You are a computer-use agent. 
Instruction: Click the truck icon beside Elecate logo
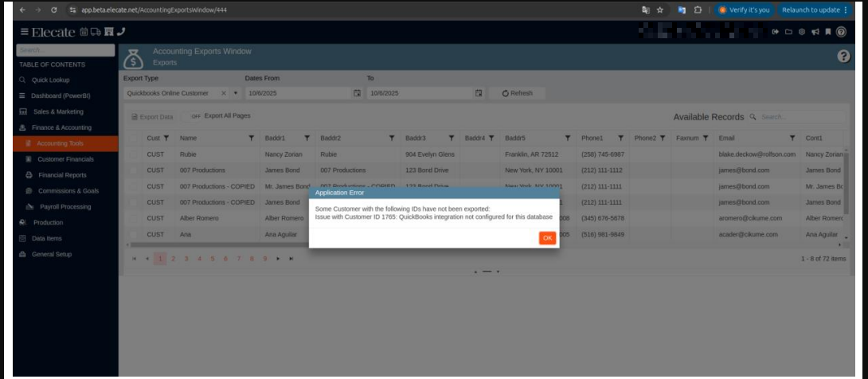pyautogui.click(x=96, y=32)
